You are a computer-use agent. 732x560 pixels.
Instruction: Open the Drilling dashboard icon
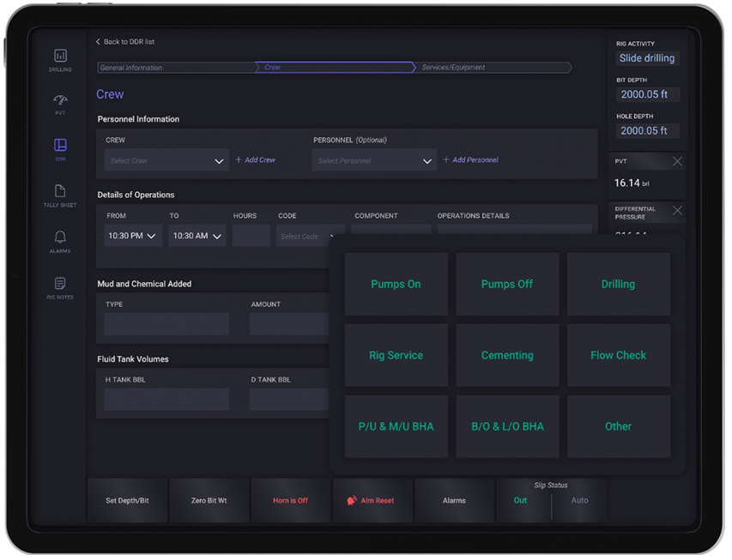(60, 56)
